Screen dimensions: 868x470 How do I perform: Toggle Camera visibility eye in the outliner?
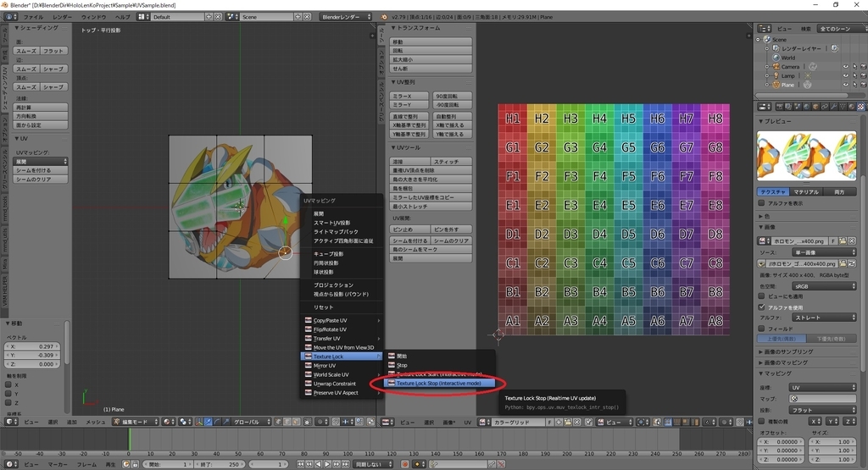(x=845, y=66)
